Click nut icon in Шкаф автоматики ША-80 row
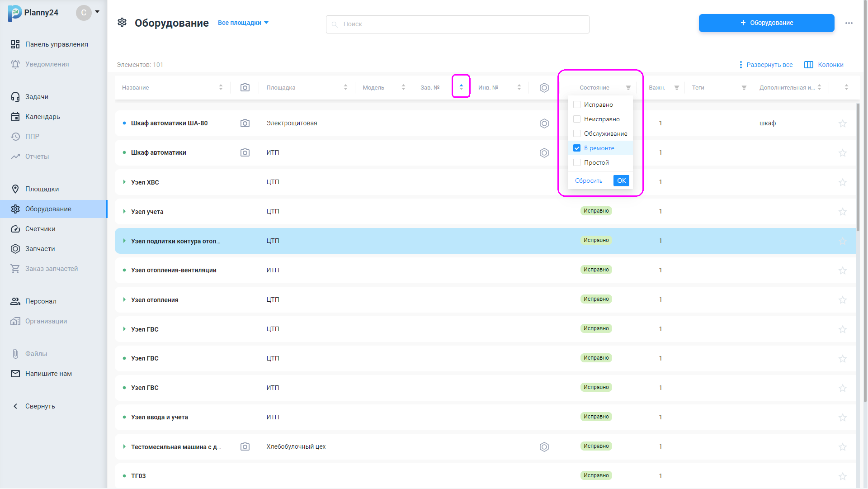868x489 pixels. 544,123
